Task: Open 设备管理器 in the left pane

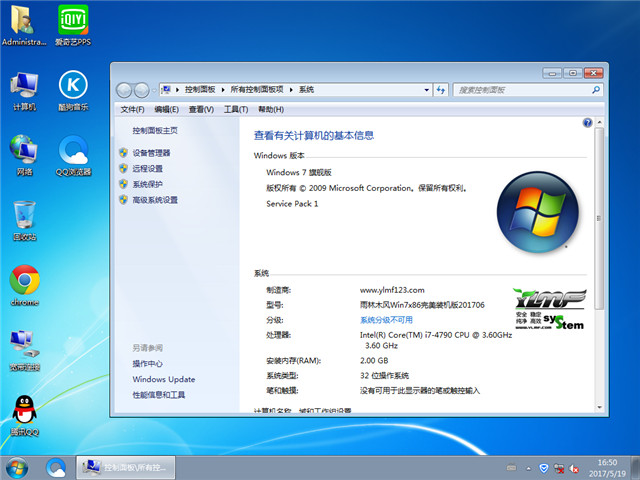Action: (151, 153)
